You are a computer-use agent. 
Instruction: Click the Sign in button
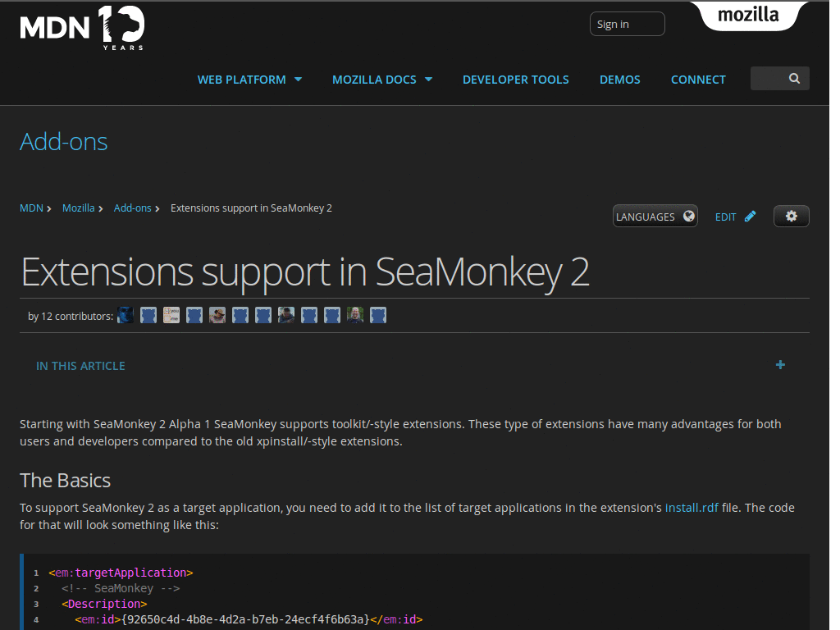(628, 24)
